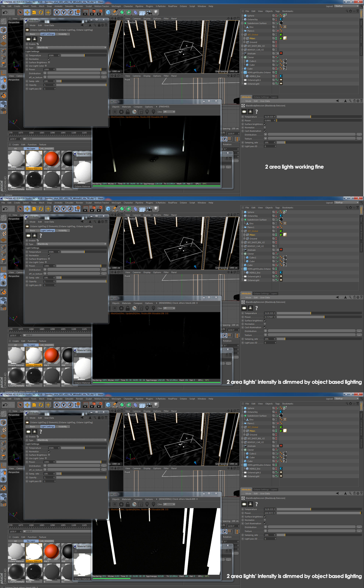Image resolution: width=364 pixels, height=588 pixels.
Task: Switch to Visibility tab in topmost Attributes window
Action: 62,34
